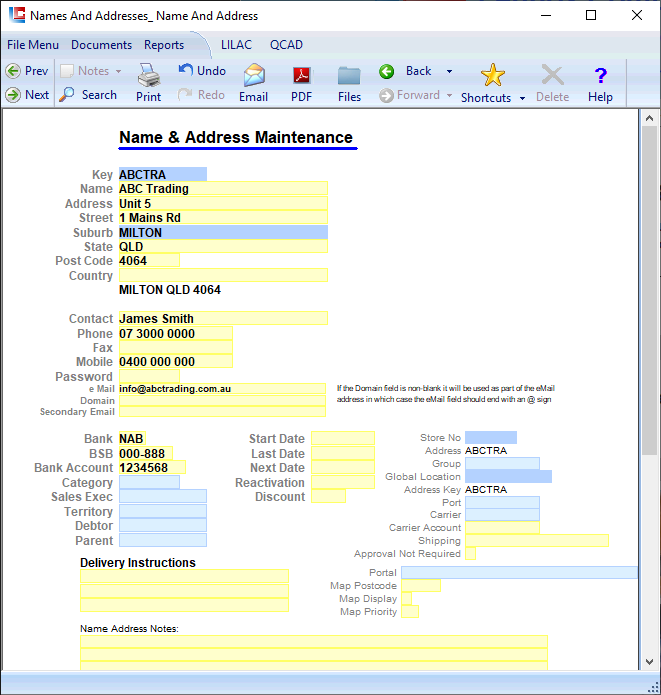Screen dimensions: 661x695
Task: Click the Portal field
Action: coord(520,573)
